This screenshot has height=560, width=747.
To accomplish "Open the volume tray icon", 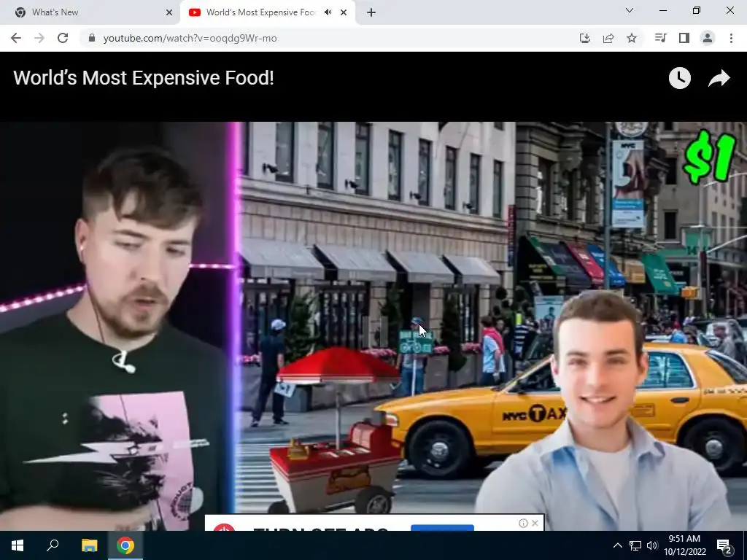I will tap(651, 545).
